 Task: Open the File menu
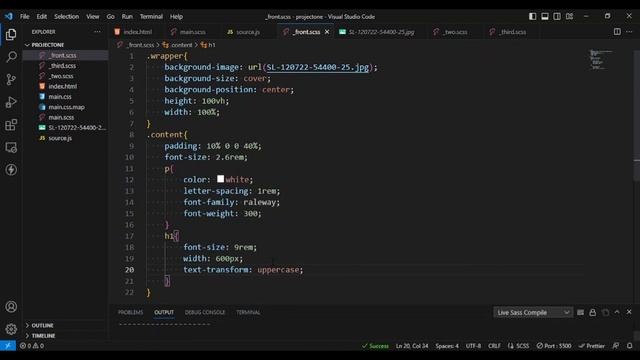24,16
